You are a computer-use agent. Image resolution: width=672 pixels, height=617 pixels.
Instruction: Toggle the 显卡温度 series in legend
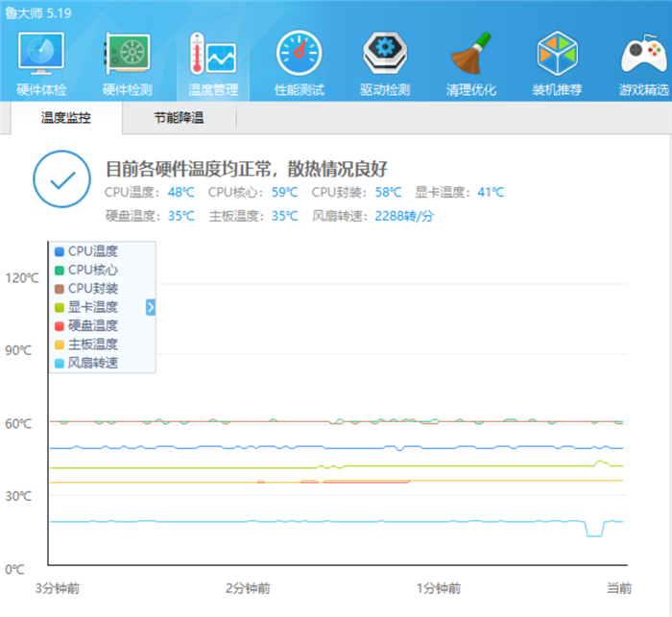[92, 307]
